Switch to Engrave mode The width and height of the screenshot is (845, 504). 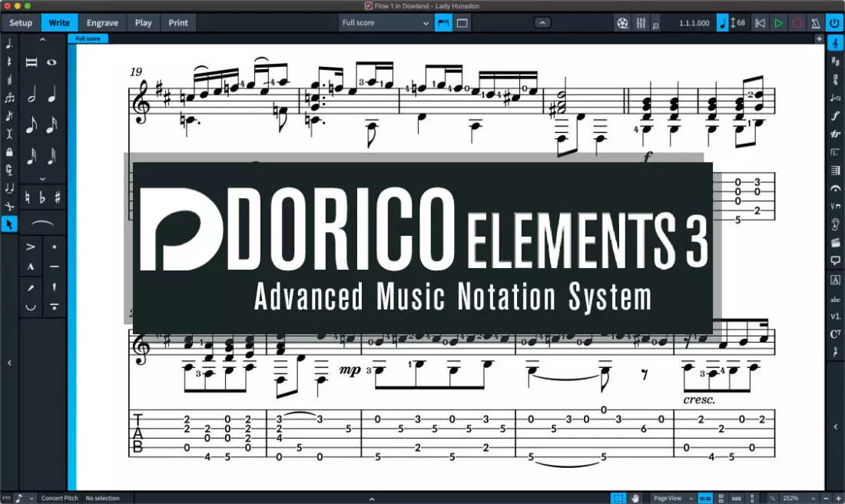pos(102,22)
